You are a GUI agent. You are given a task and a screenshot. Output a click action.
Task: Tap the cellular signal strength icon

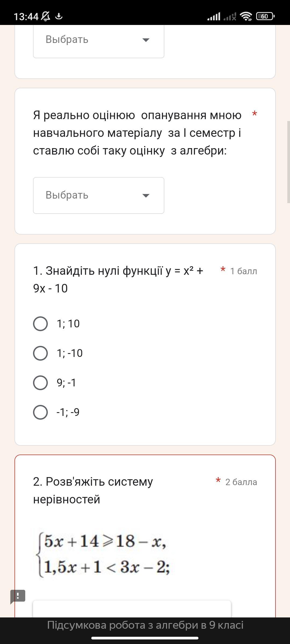[x=214, y=16]
